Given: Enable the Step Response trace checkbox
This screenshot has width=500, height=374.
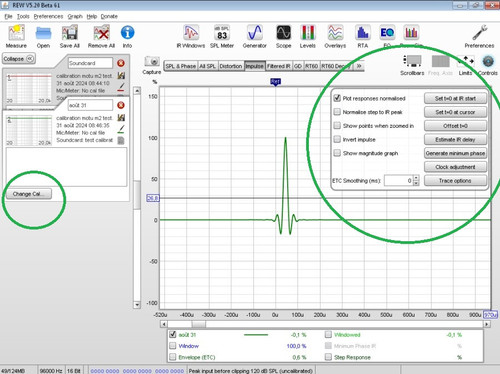Looking at the screenshot, I should tap(328, 357).
